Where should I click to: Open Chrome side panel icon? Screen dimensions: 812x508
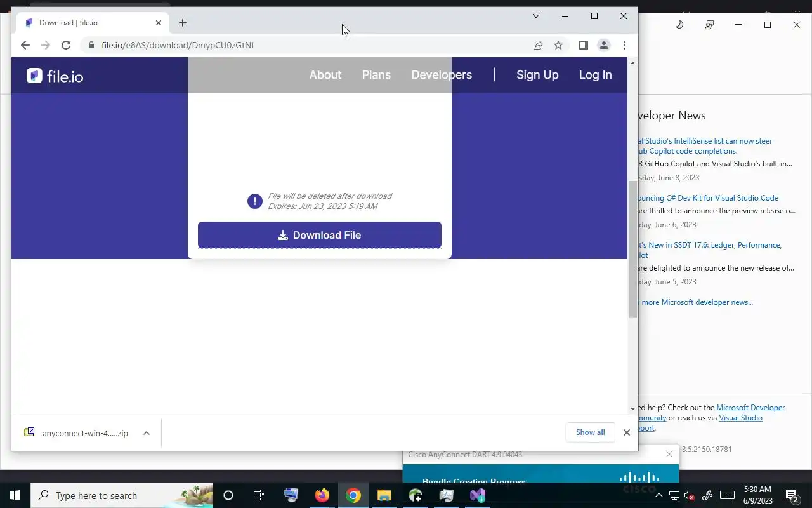coord(584,45)
